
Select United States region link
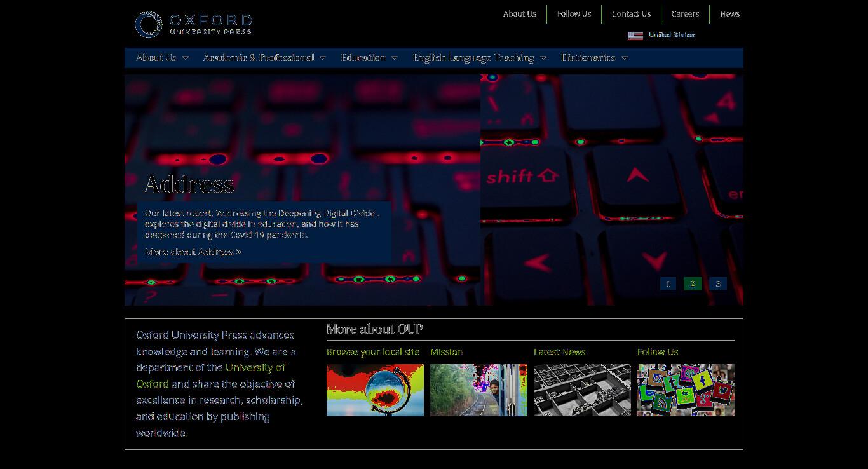[x=672, y=35]
